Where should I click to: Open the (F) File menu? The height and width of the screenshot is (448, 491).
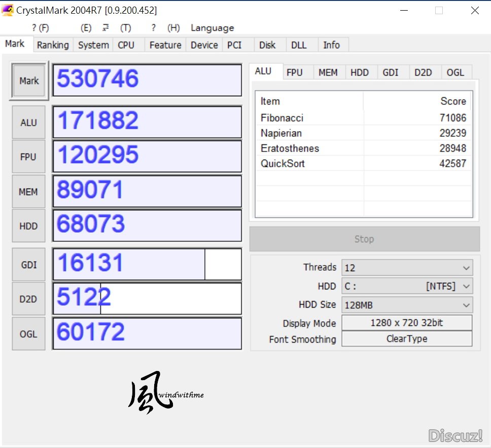pyautogui.click(x=40, y=28)
